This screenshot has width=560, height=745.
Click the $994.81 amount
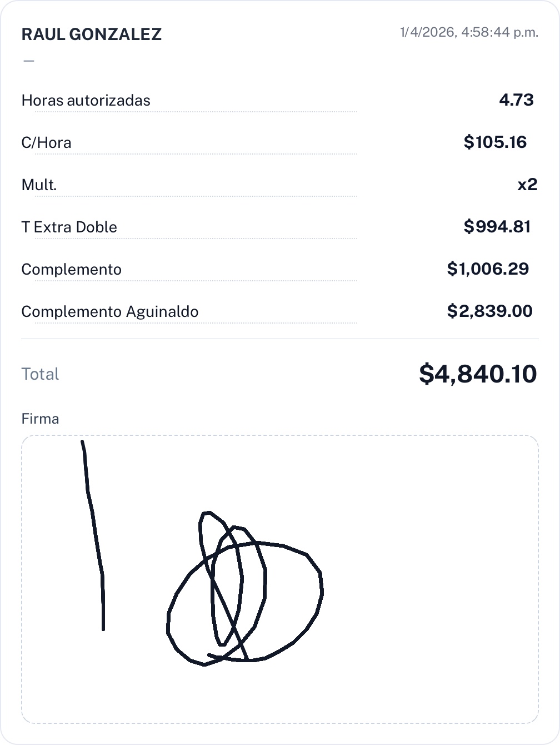497,227
